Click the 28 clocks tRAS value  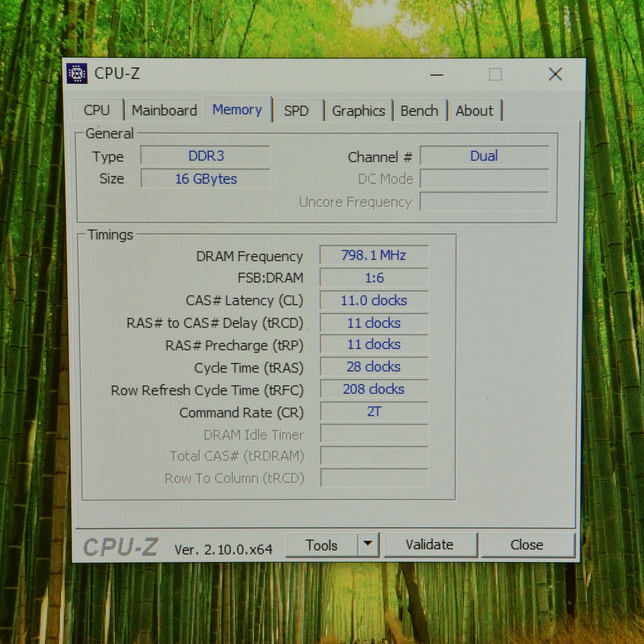pos(374,367)
